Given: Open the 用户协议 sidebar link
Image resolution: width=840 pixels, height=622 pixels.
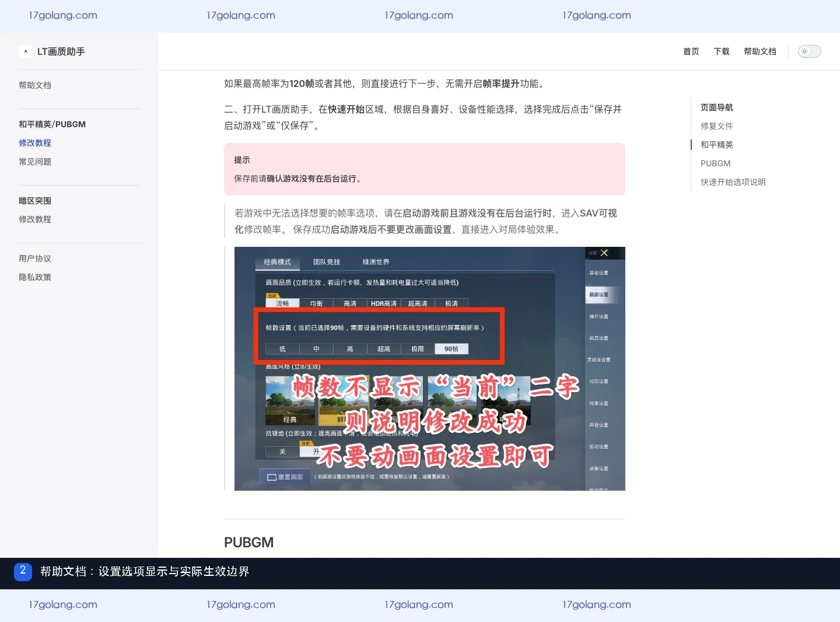Looking at the screenshot, I should 35,258.
